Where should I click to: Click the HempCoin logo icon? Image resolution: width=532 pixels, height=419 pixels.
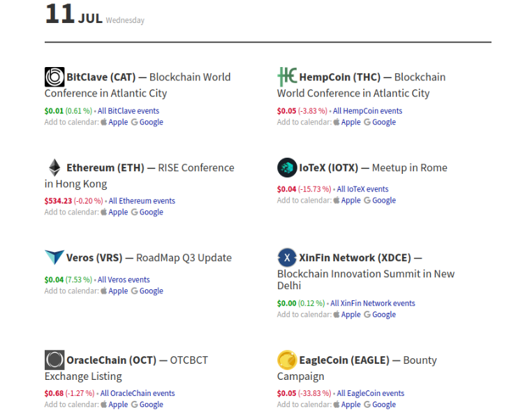pos(287,77)
